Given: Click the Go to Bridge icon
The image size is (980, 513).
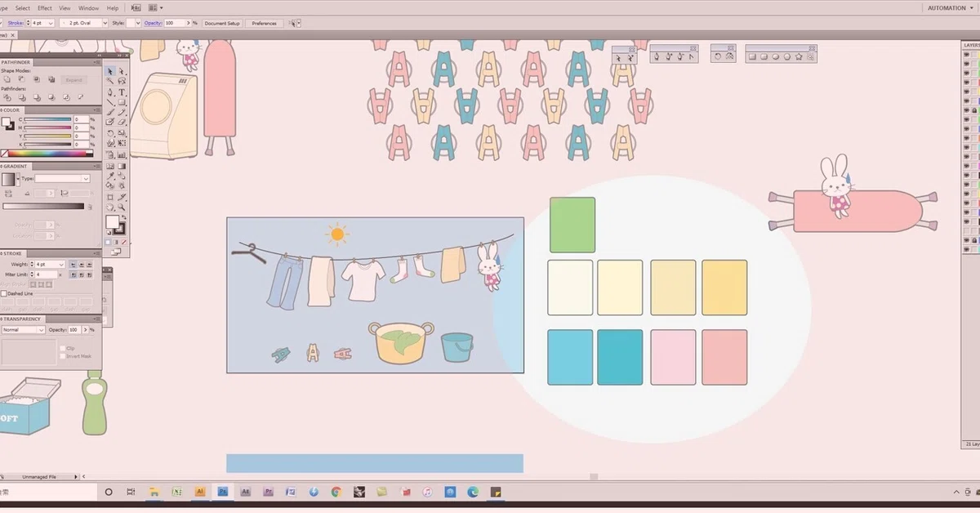Looking at the screenshot, I should point(136,8).
